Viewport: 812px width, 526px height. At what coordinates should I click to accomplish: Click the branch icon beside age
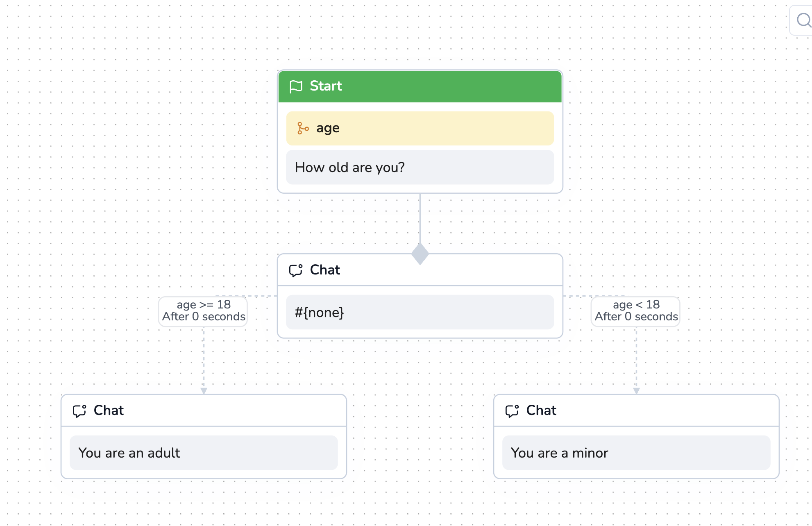[x=303, y=128]
